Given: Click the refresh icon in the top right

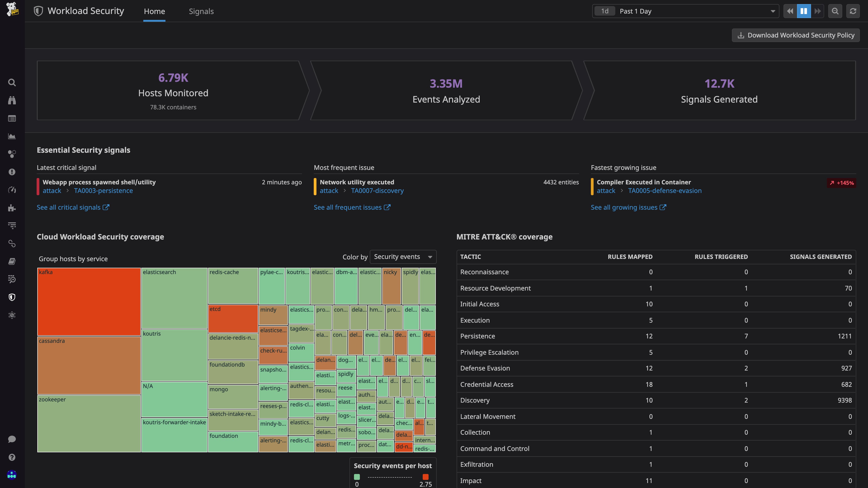Looking at the screenshot, I should (x=853, y=11).
